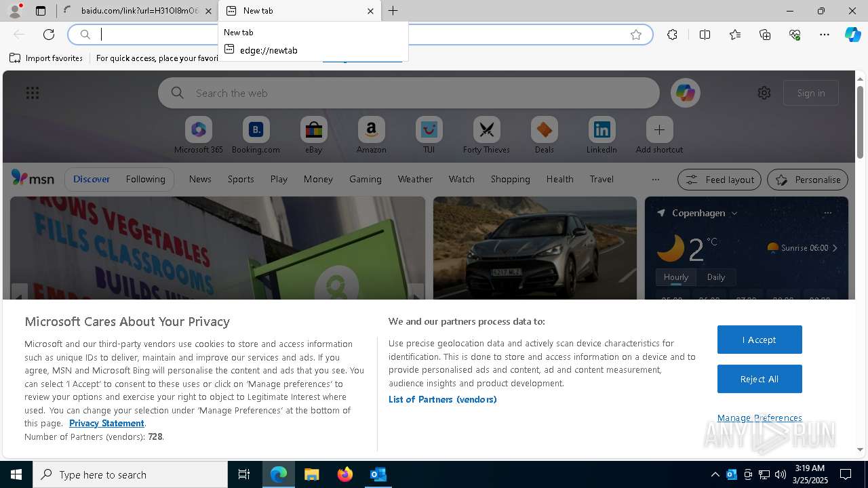Image resolution: width=868 pixels, height=488 pixels.
Task: Open the Play menu item
Action: coord(279,179)
